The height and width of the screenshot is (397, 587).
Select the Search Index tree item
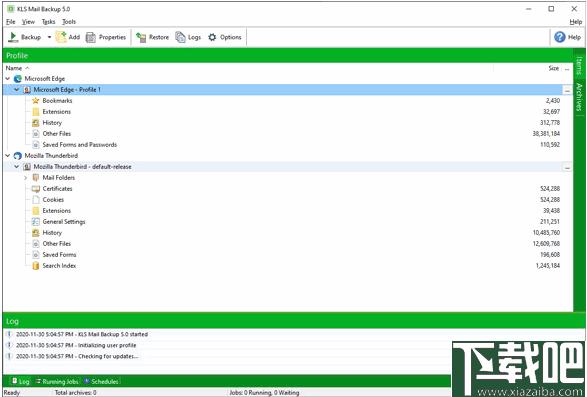54,266
